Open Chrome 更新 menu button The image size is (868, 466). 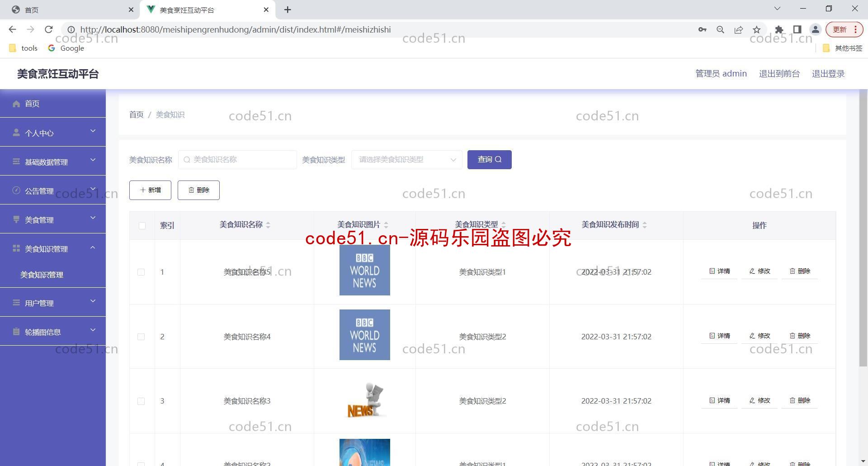[844, 29]
